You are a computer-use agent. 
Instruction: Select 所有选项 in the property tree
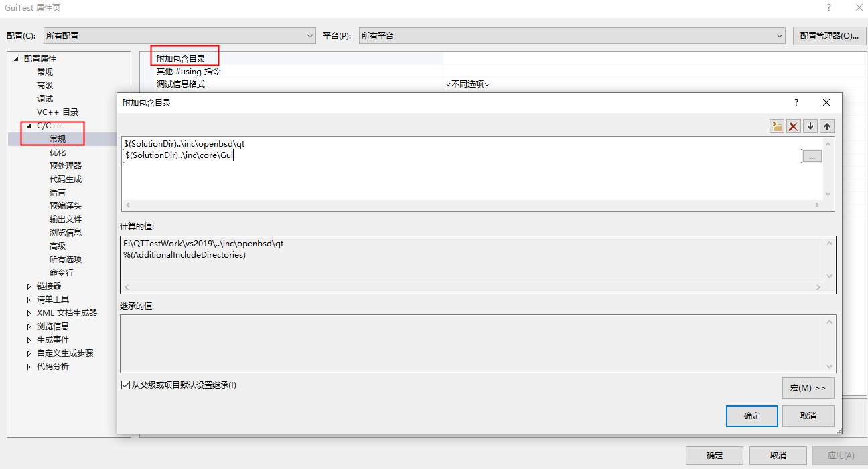tap(66, 260)
